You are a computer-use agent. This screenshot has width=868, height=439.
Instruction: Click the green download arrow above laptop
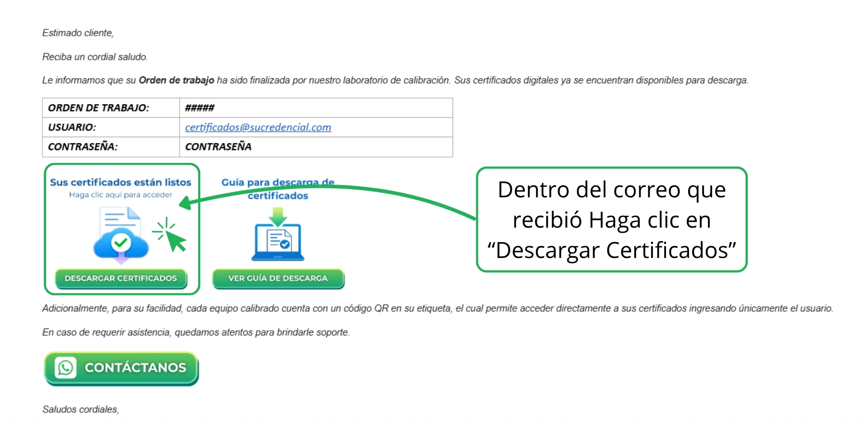coord(278,216)
